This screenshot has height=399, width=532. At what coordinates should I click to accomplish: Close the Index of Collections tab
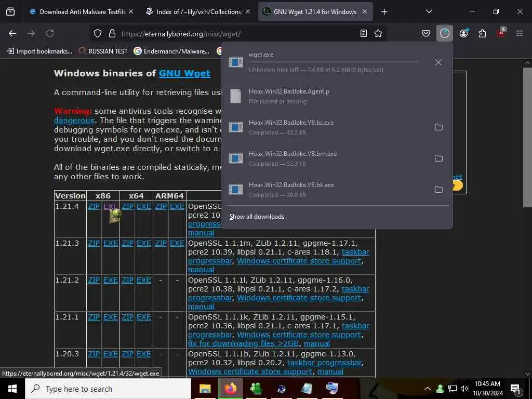248,11
